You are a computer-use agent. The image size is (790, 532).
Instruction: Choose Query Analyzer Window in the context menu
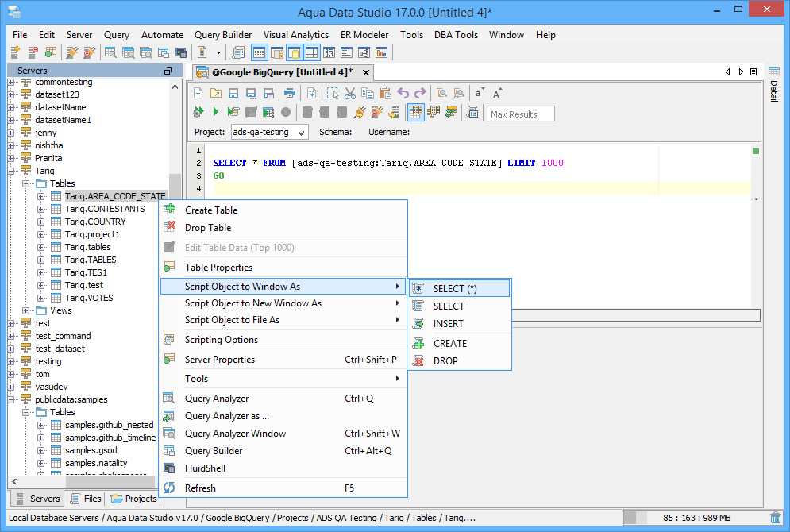(x=283, y=434)
